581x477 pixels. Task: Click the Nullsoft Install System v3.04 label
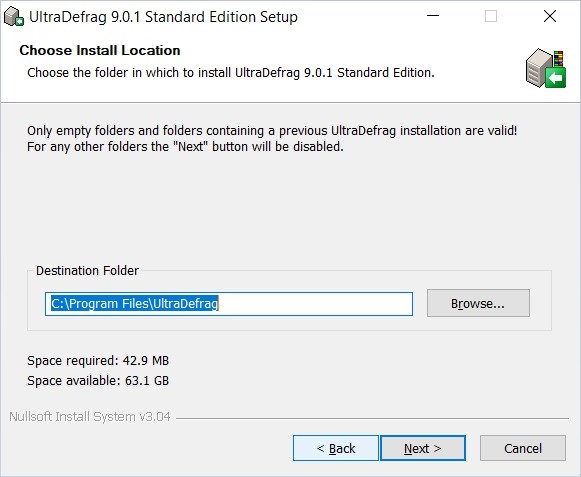click(90, 417)
